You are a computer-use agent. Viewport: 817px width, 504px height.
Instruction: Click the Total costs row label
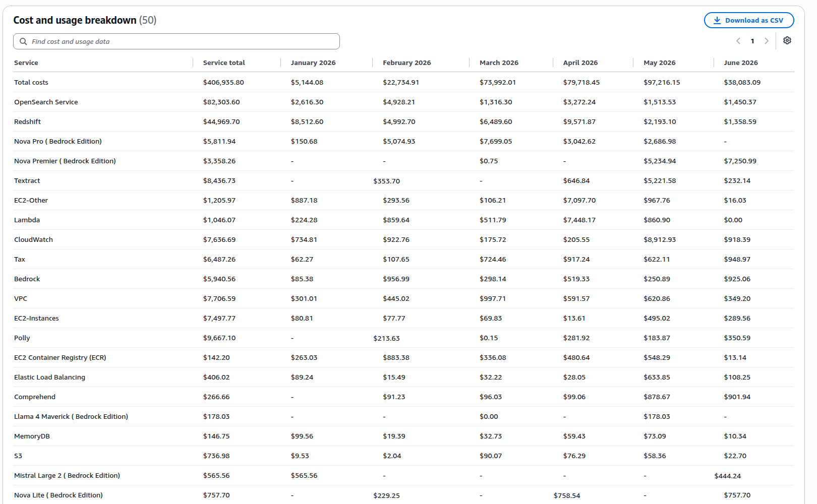(31, 82)
